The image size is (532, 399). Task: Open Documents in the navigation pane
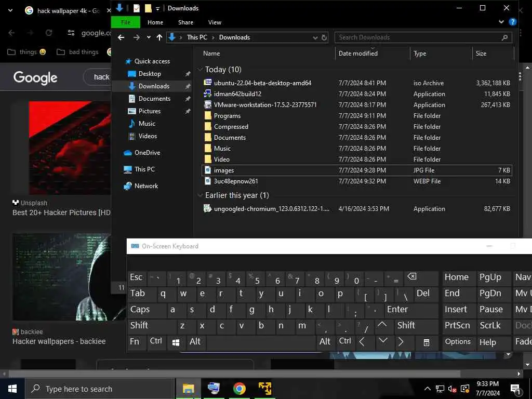[x=154, y=99]
